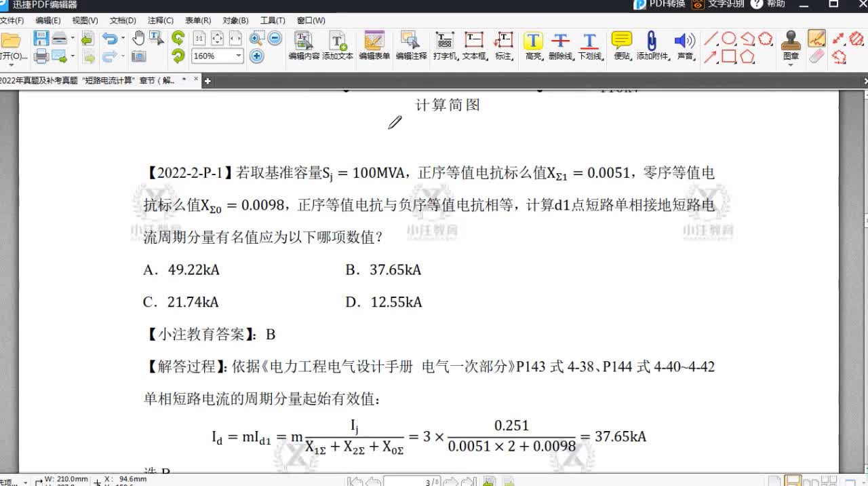Expand the 图章 stamp dropdown arrow
The width and height of the screenshot is (868, 486).
(791, 65)
